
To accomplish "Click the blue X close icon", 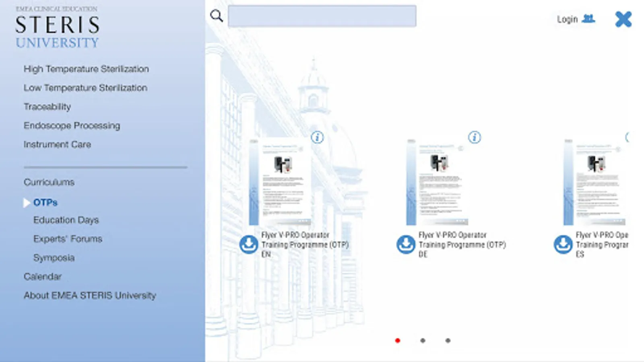I will pos(623,19).
